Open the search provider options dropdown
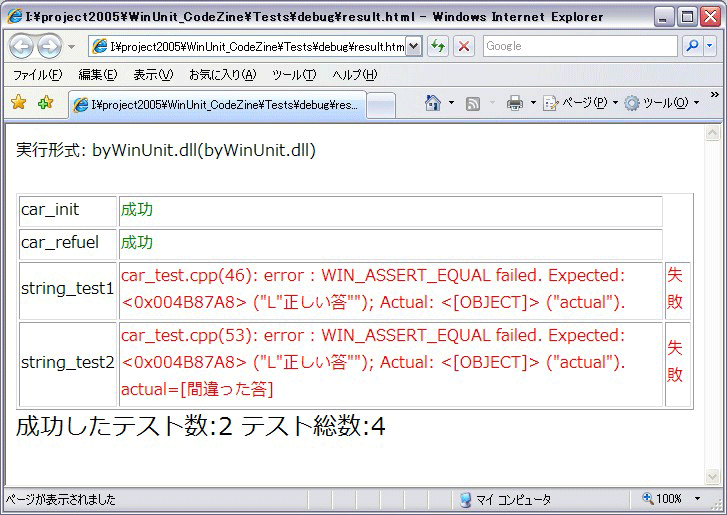 tap(710, 46)
